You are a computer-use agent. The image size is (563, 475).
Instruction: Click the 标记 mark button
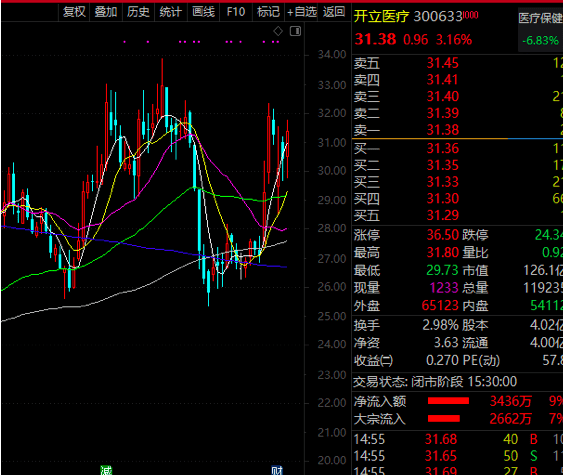(268, 12)
